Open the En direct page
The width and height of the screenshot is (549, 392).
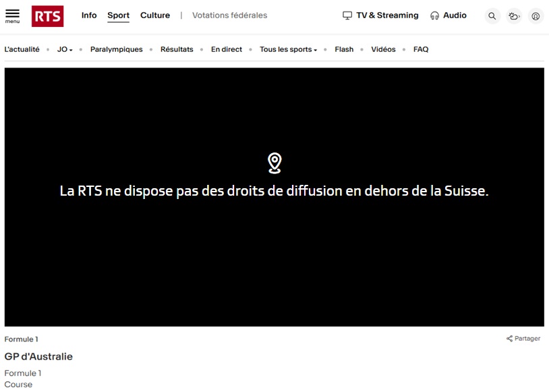[227, 49]
